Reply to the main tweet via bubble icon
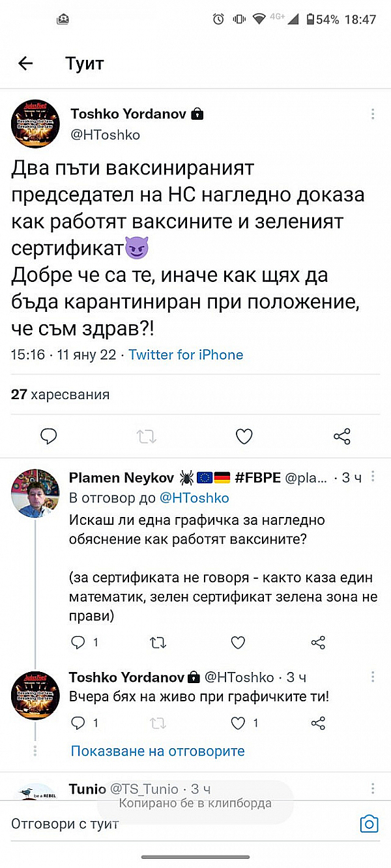391x868 pixels. pyautogui.click(x=49, y=436)
